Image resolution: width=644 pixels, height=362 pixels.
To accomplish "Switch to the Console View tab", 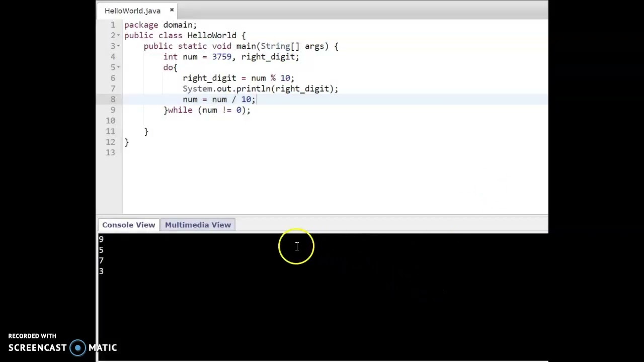I will [128, 225].
